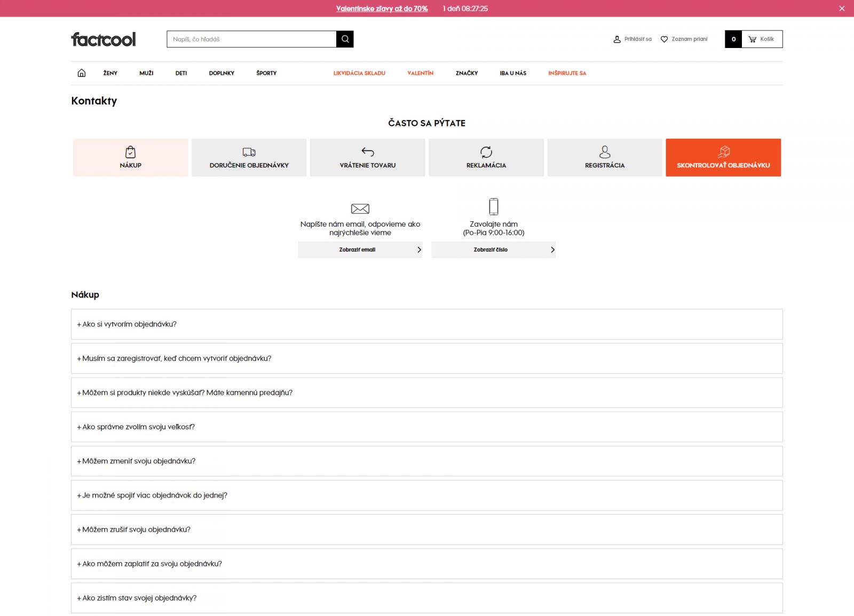Expand 'Ako správne zvolím svoju veľkosť?' question
854x616 pixels.
138,427
